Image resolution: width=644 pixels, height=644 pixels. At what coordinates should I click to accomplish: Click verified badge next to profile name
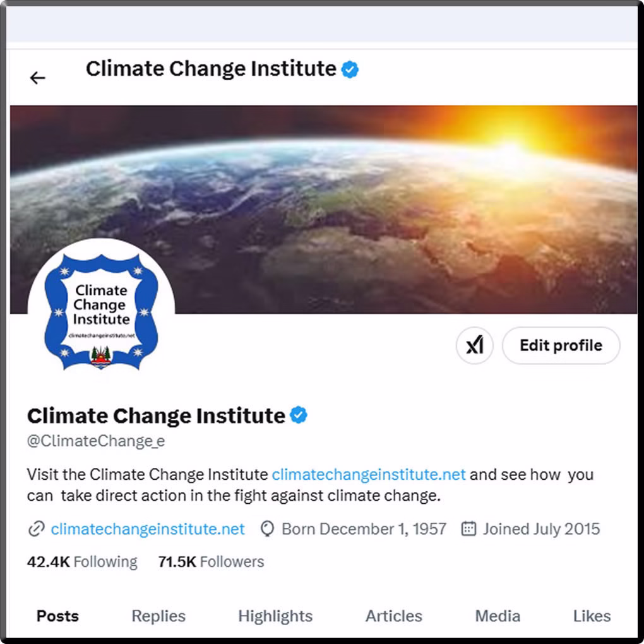pos(299,415)
